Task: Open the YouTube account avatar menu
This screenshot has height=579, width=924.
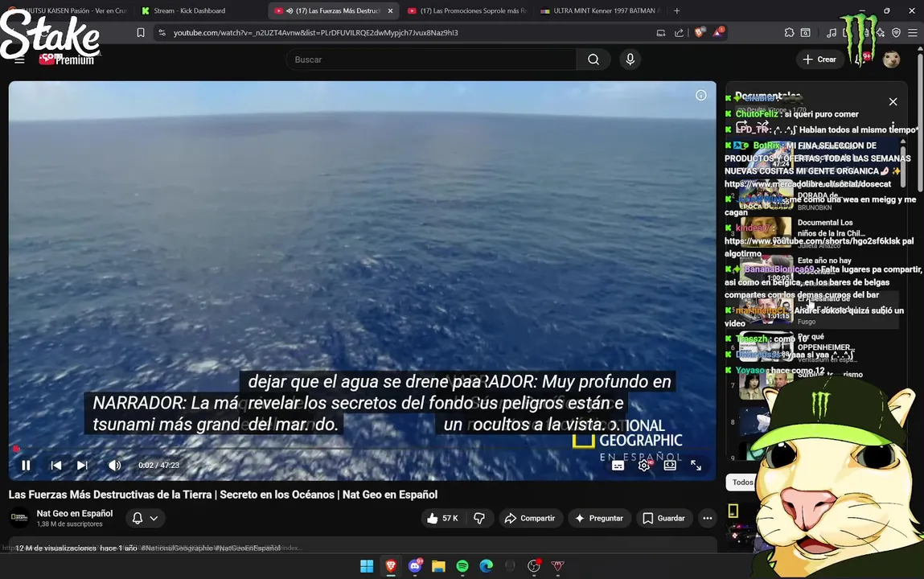Action: point(891,60)
